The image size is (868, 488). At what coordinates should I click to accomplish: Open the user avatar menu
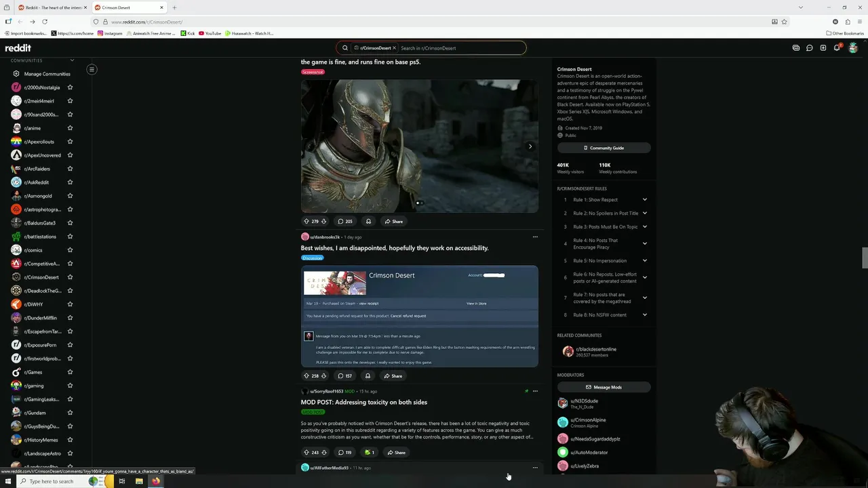pyautogui.click(x=853, y=48)
